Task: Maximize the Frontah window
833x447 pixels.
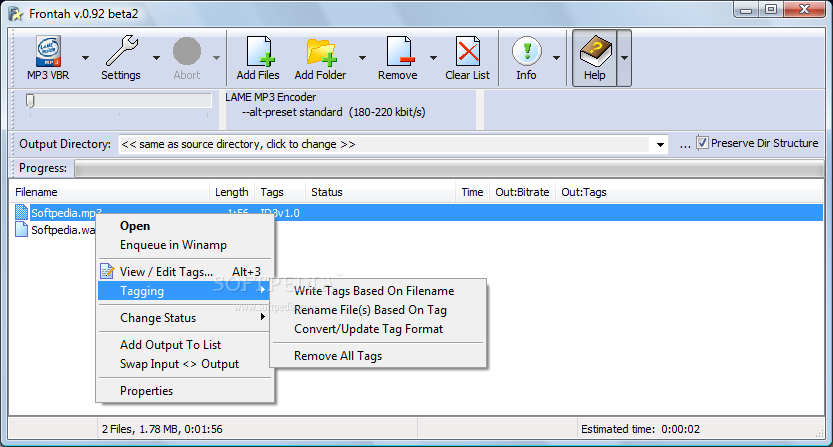Action: (771, 10)
